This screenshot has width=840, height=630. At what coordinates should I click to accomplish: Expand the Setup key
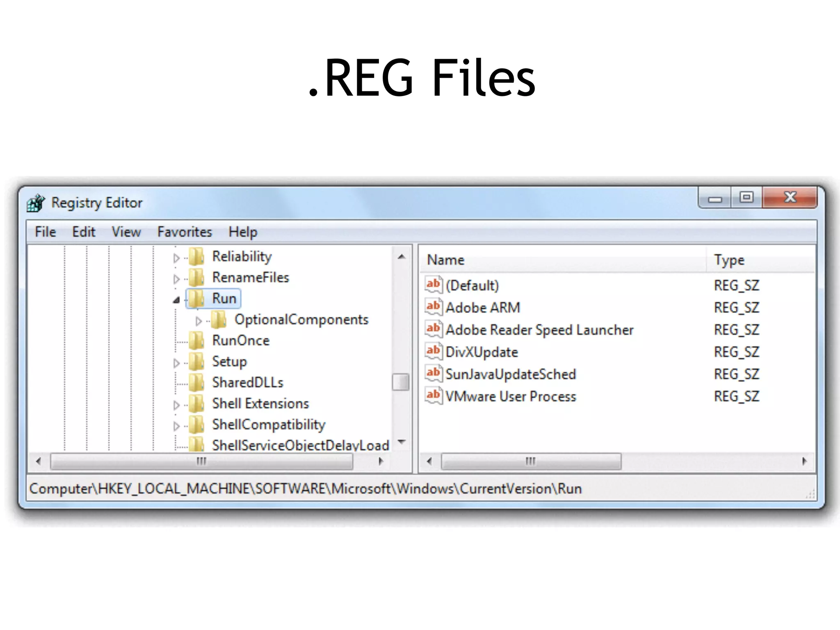tap(176, 363)
